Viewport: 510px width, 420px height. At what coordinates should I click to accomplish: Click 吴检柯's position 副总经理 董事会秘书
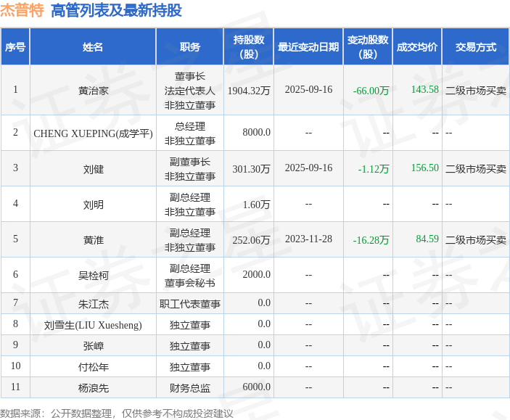190,276
